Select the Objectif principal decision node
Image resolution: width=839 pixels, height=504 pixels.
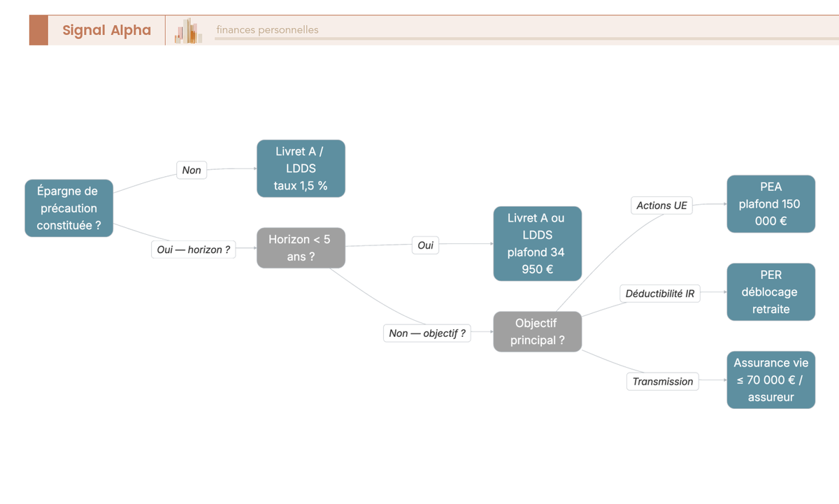537,332
